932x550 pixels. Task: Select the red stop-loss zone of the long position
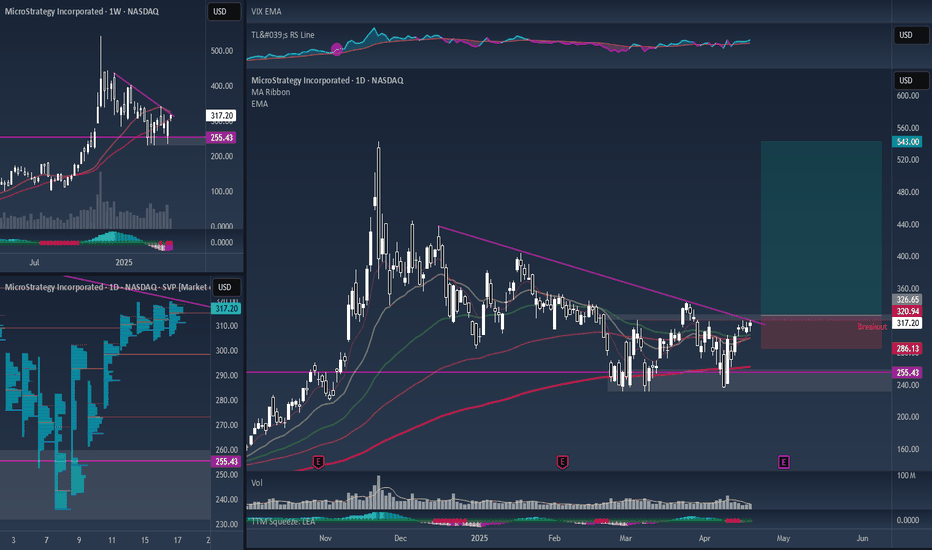pos(821,332)
